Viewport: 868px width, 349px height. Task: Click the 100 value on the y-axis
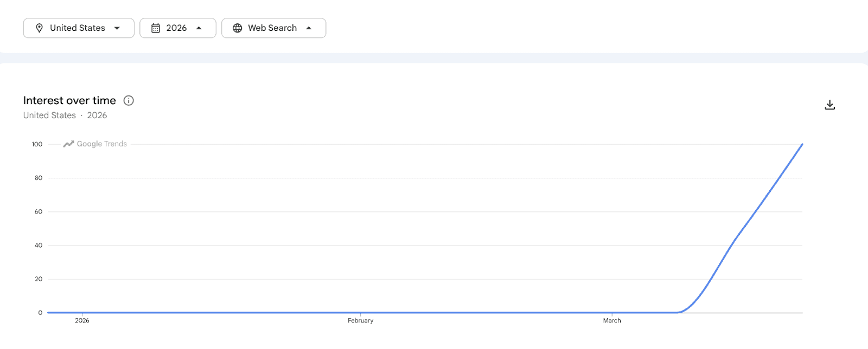(x=37, y=144)
